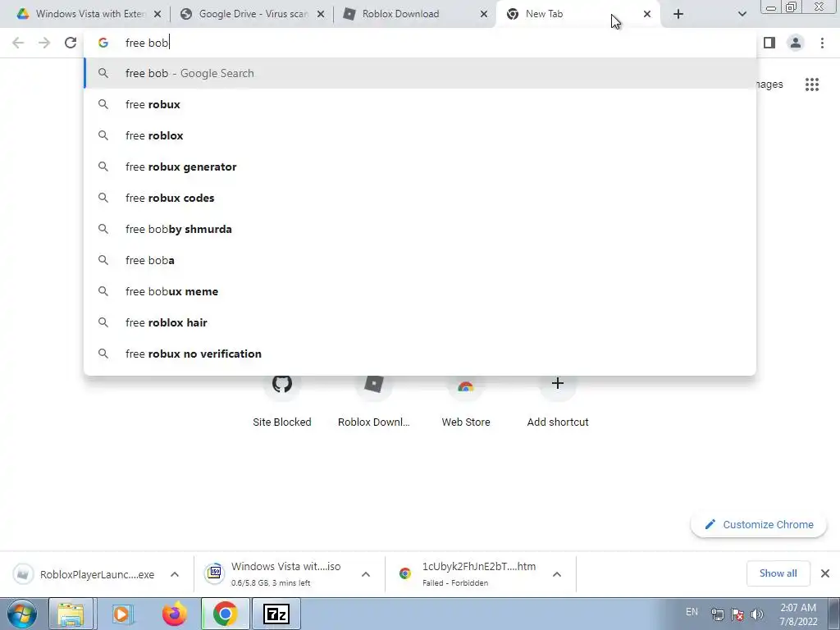The image size is (840, 630).
Task: Open network status tray icon
Action: pos(717,614)
